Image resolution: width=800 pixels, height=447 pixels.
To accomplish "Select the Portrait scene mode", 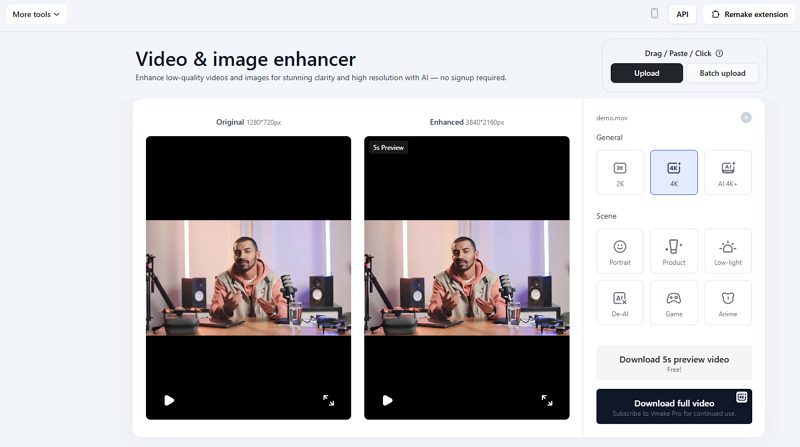I will (619, 251).
